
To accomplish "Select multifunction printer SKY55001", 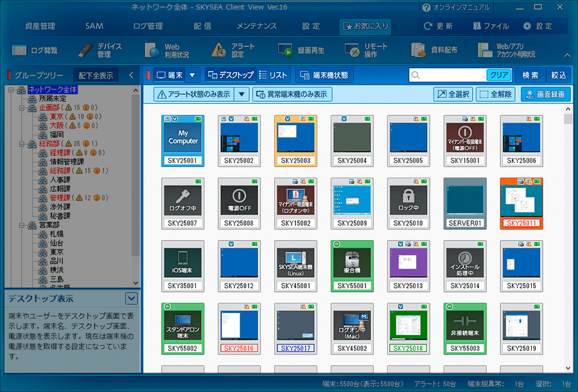I will point(352,266).
